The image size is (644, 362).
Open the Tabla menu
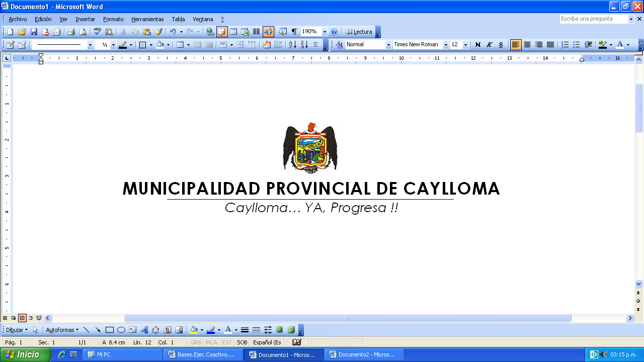click(x=178, y=19)
